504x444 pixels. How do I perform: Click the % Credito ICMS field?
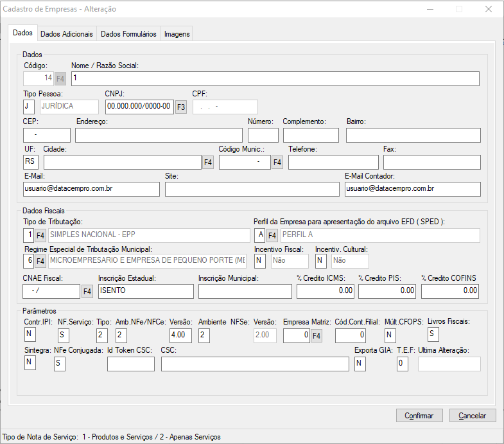click(326, 291)
